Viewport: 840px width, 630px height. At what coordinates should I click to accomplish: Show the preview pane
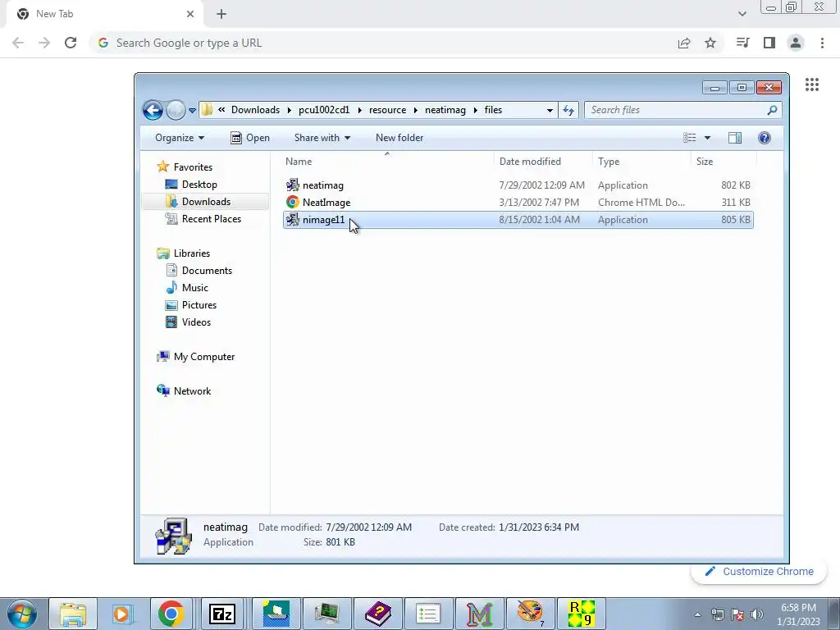(x=735, y=138)
